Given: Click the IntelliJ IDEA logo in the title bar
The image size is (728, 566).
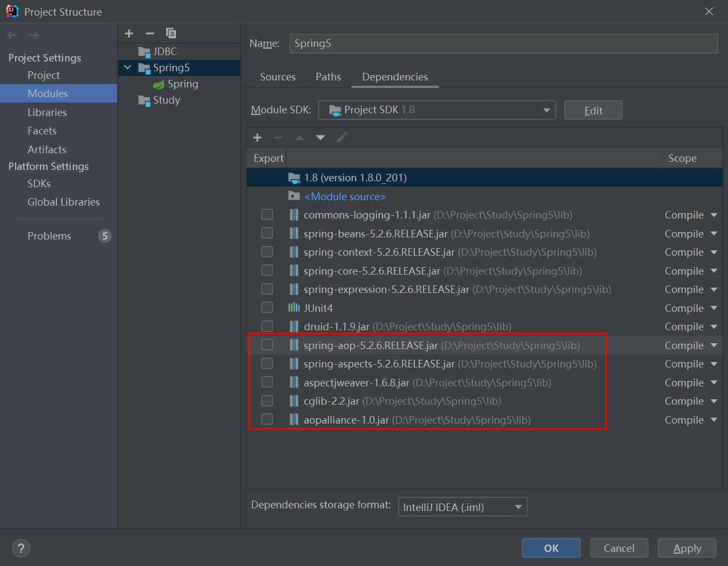Looking at the screenshot, I should (x=12, y=11).
